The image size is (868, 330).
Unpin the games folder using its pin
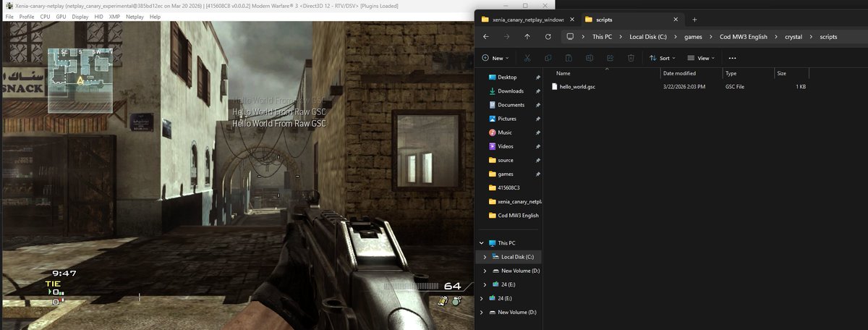(x=537, y=174)
